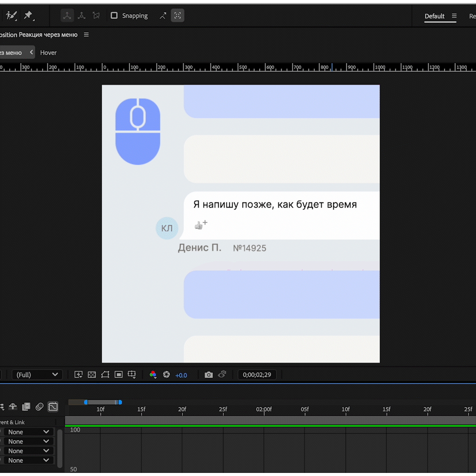Open the Graph Editor

coord(53,407)
